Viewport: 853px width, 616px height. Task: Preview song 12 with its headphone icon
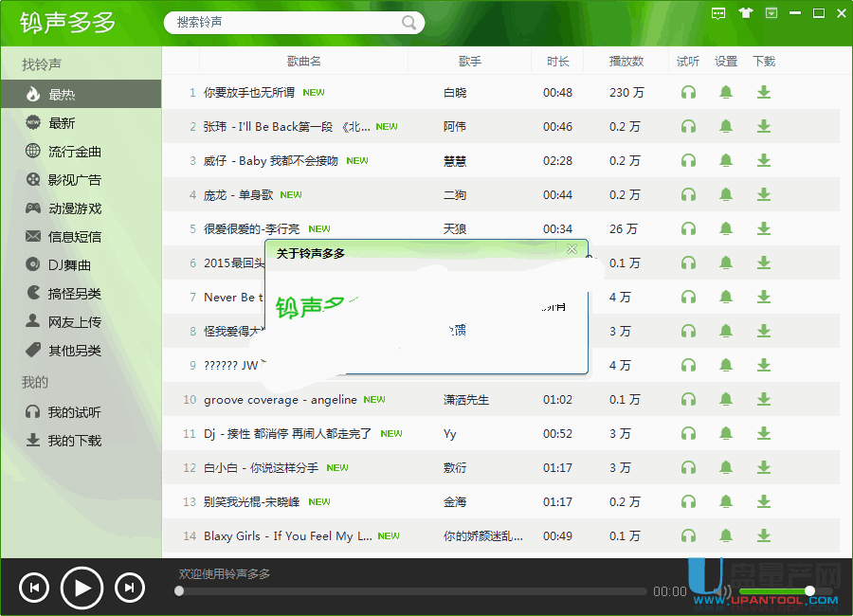(x=689, y=468)
